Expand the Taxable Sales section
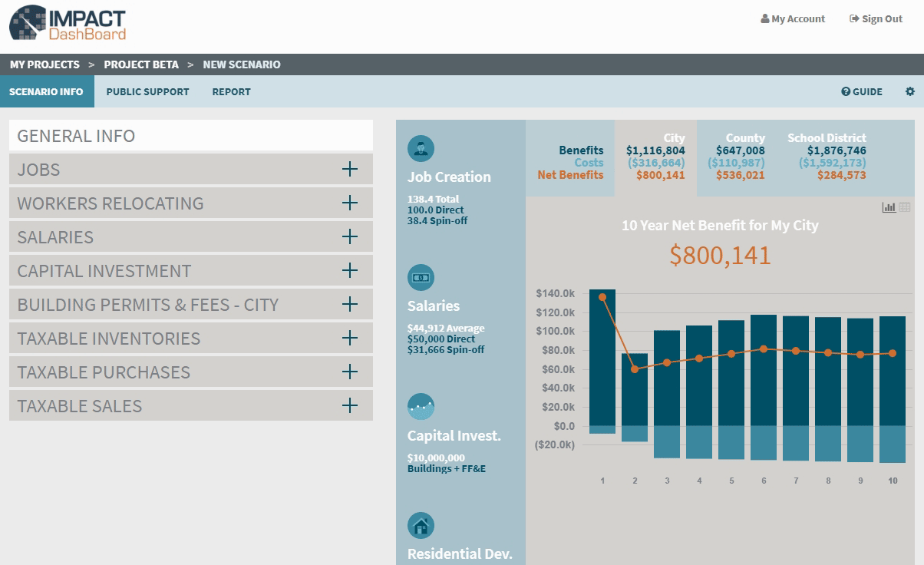This screenshot has height=565, width=924. click(x=349, y=405)
